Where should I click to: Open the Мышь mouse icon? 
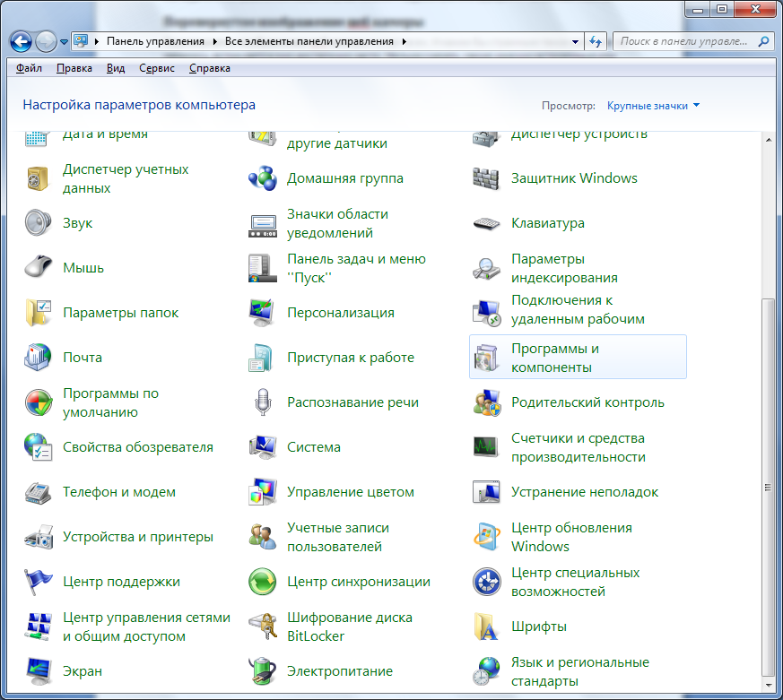[x=38, y=268]
